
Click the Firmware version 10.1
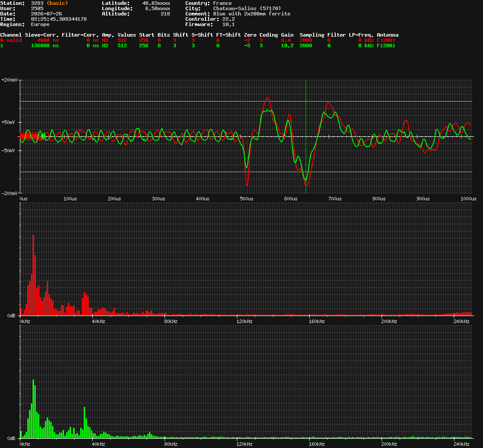(228, 24)
